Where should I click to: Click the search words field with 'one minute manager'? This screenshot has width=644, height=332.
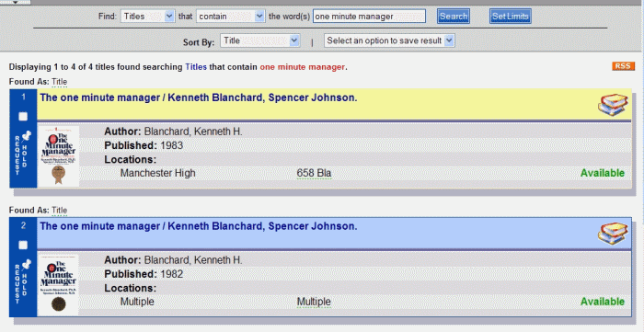[369, 17]
